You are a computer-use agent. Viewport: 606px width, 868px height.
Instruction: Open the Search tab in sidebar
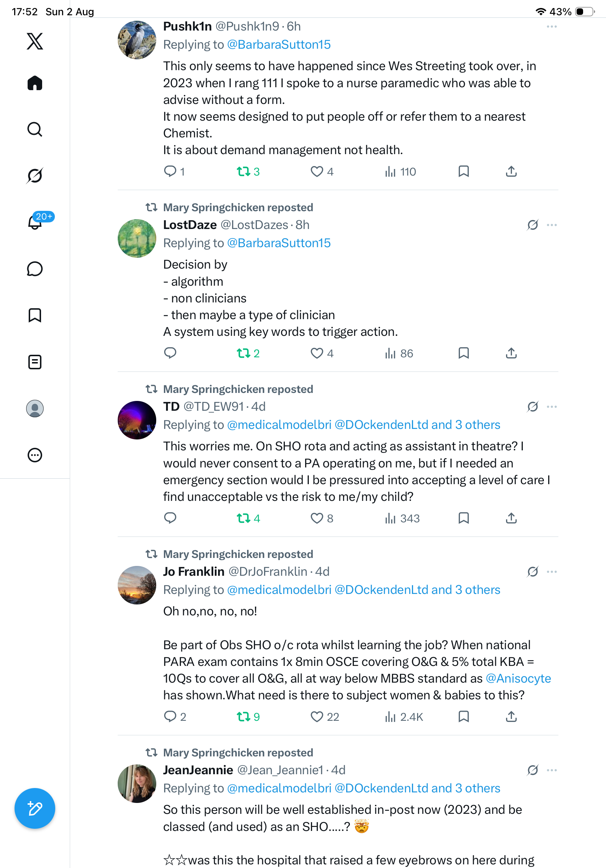coord(35,129)
